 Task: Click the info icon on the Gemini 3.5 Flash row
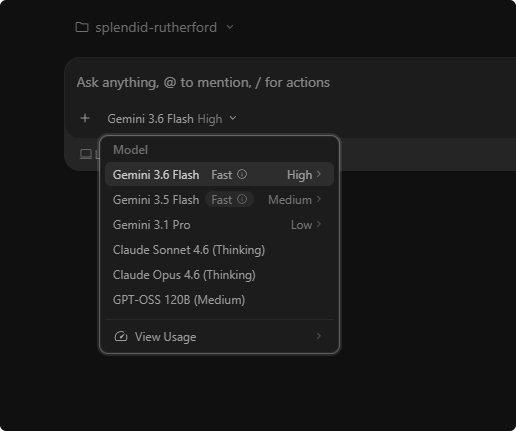point(242,199)
